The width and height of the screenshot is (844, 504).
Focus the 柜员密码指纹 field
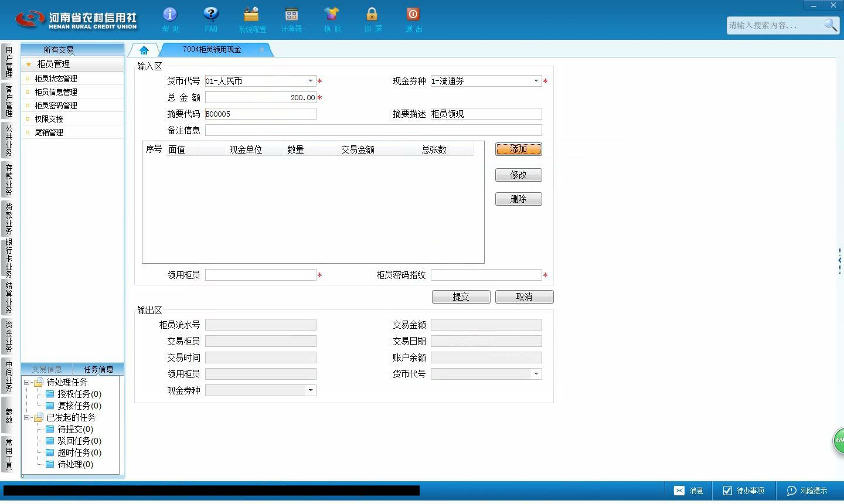486,275
